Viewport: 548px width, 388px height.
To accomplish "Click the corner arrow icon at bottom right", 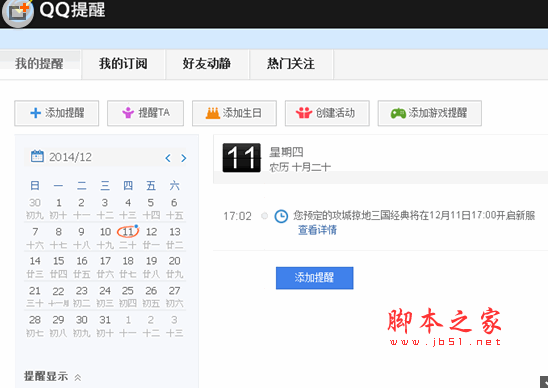I will pos(544,382).
